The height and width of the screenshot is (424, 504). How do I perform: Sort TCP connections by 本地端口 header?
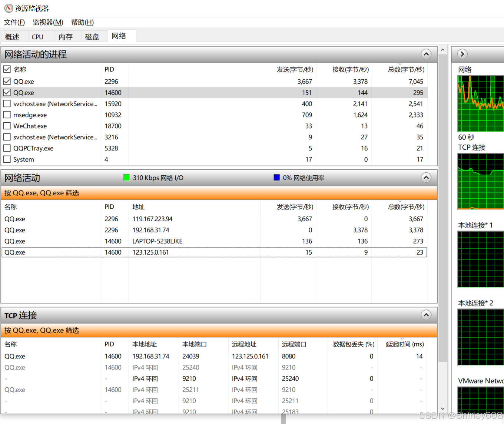pyautogui.click(x=195, y=344)
